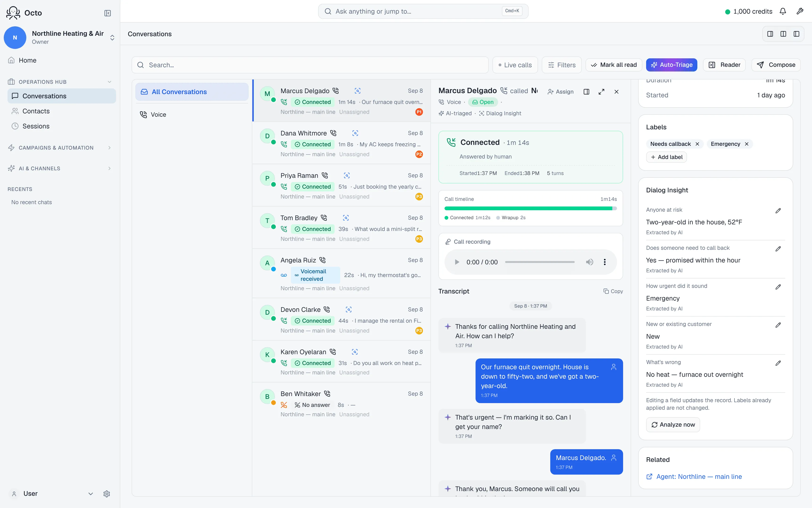Screen dimensions: 812x508
Task: Open Dialog Insight icon on Priya Raman row
Action: click(x=347, y=175)
